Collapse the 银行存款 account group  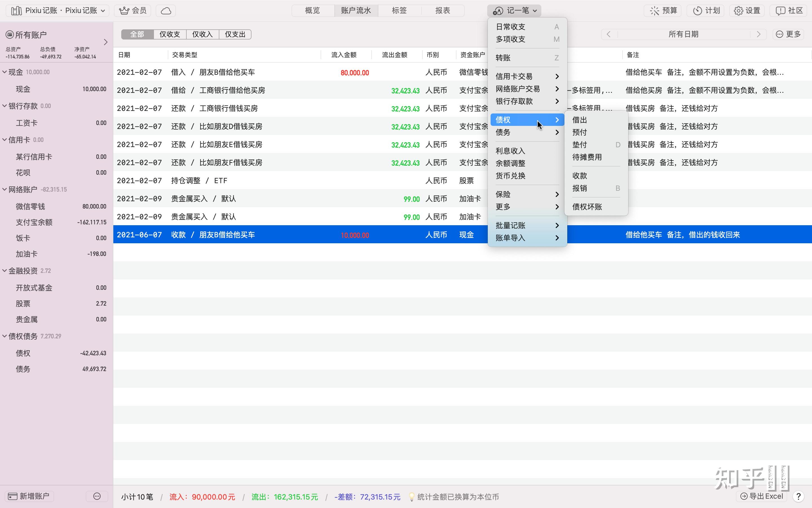[4, 106]
